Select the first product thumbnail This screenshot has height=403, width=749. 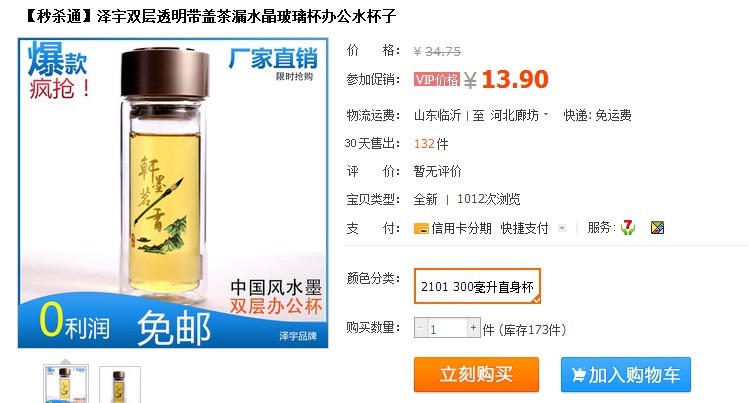pyautogui.click(x=66, y=384)
